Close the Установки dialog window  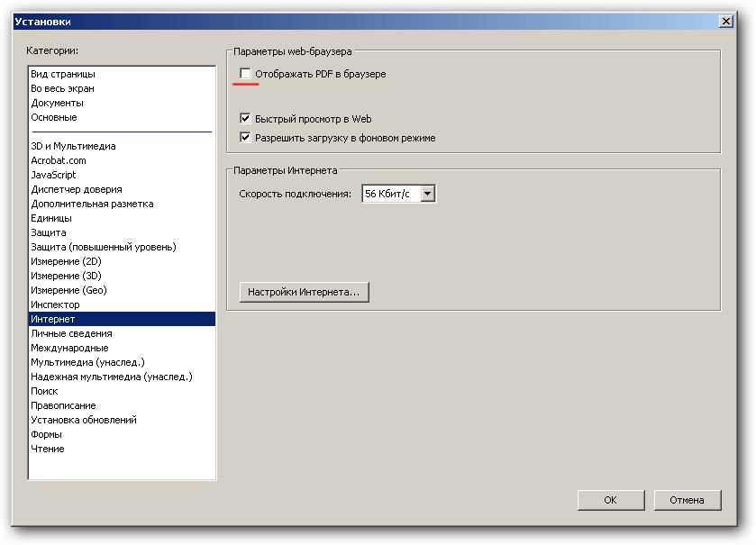point(725,22)
